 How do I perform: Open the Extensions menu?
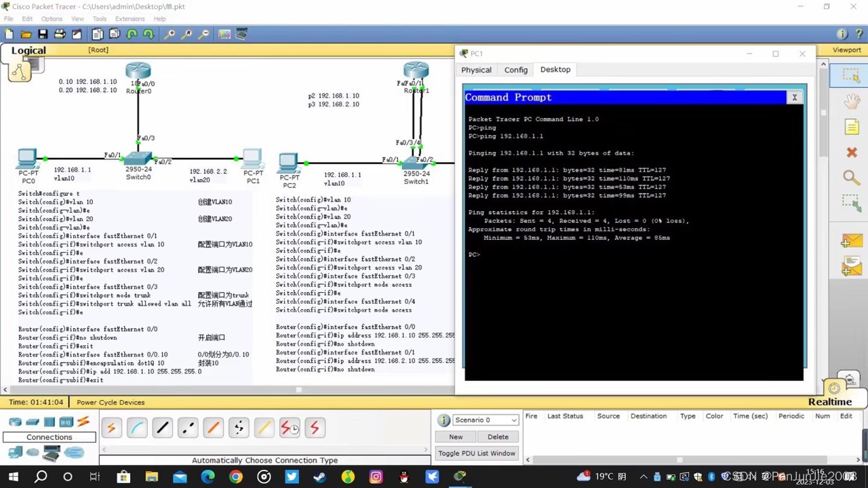point(130,19)
